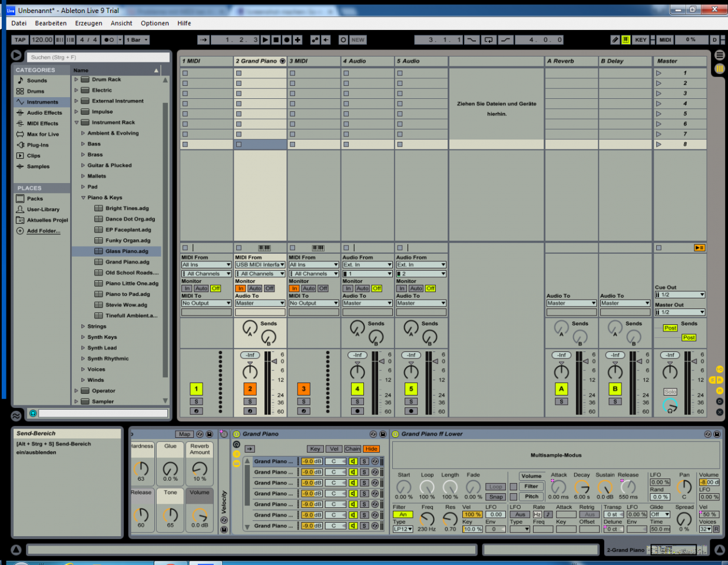Viewport: 728px width, 565px height.
Task: Select the Audio Effects category
Action: coord(44,113)
